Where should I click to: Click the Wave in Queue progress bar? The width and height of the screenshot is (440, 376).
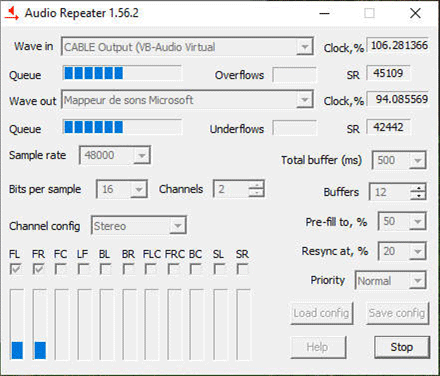[122, 73]
